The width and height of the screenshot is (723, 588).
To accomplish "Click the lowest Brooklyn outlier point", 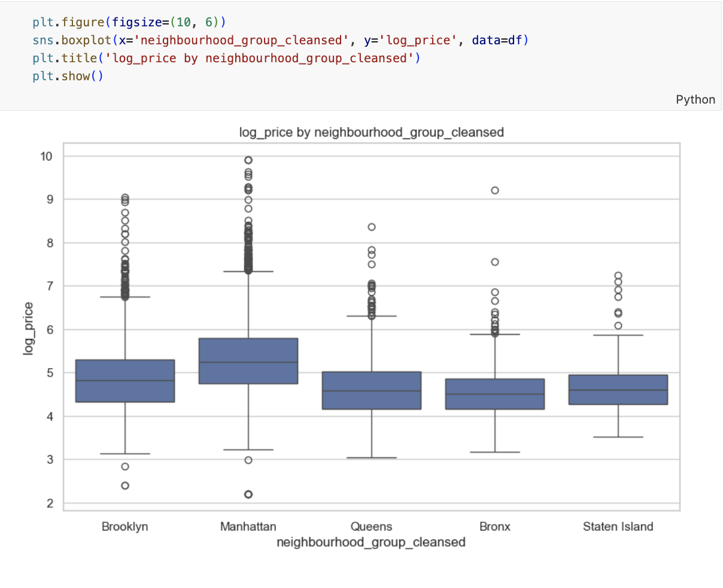I will 125,486.
